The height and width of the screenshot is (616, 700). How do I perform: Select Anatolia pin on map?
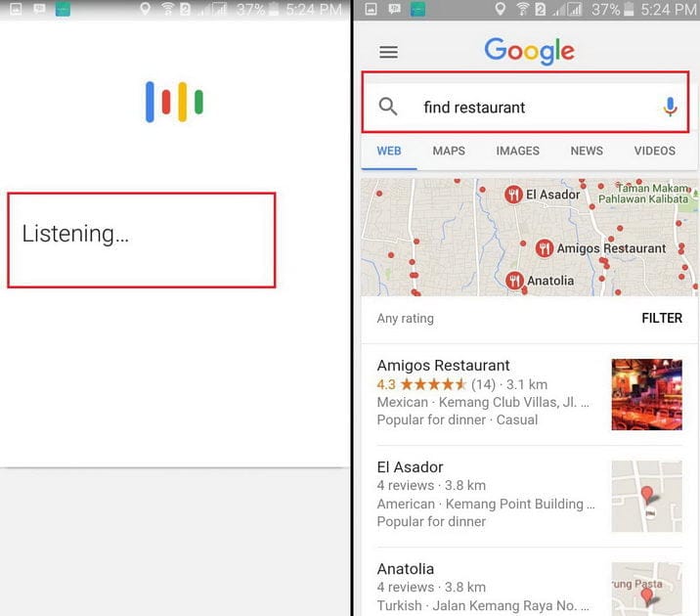[514, 281]
